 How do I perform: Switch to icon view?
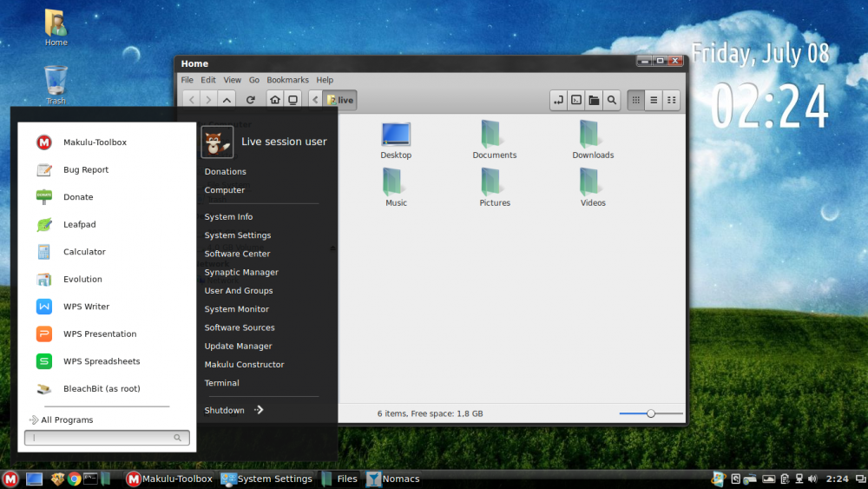click(636, 100)
